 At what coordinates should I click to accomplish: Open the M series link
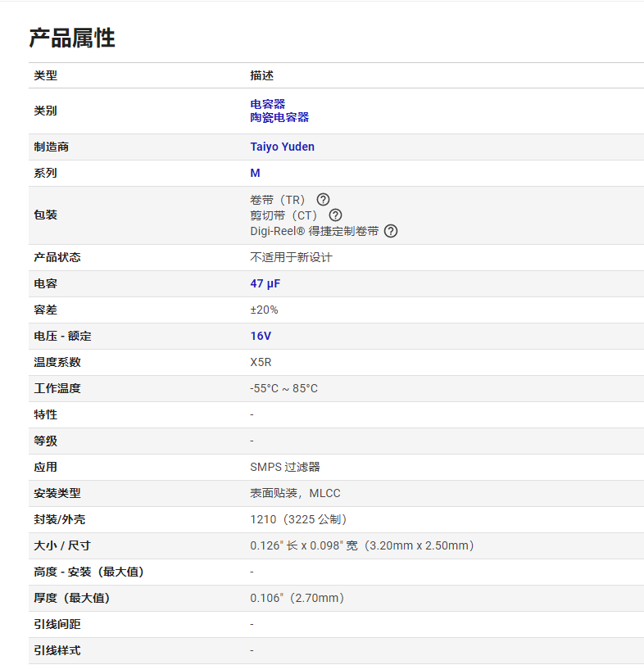(255, 173)
